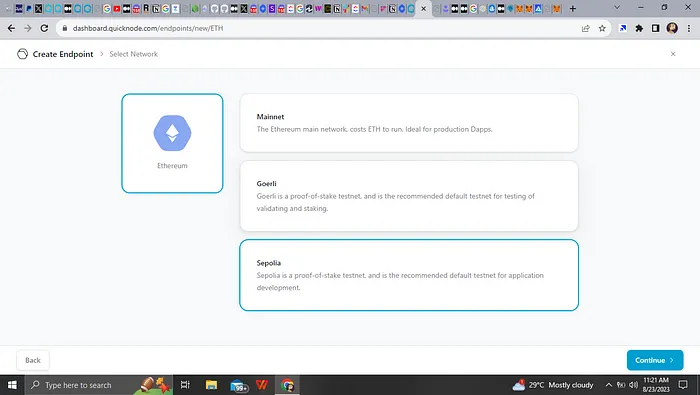Switch to the Gmail tab
The image size is (700, 395).
click(x=365, y=8)
